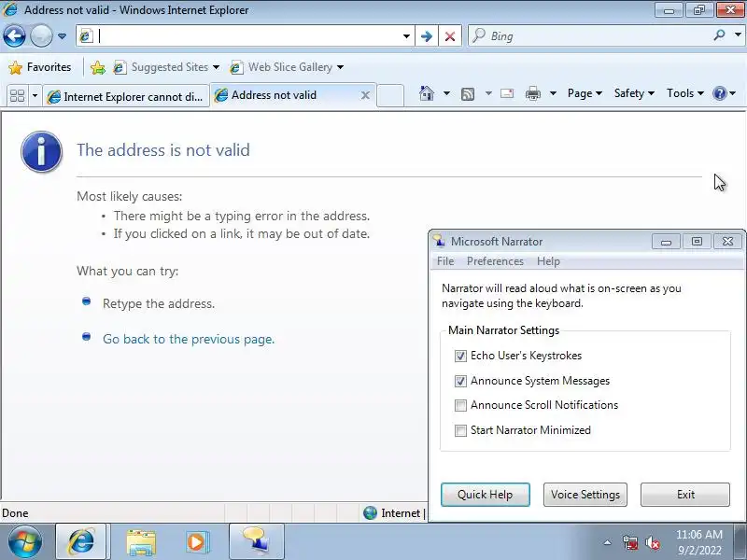Viewport: 747px width, 560px height.
Task: Click the Read Mail icon
Action: [x=507, y=93]
